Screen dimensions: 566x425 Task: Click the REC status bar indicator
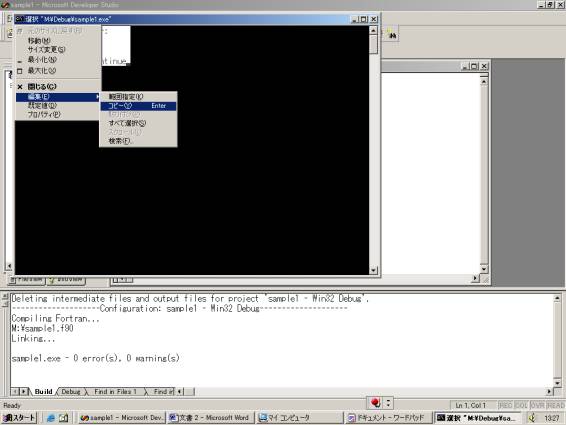(505, 406)
